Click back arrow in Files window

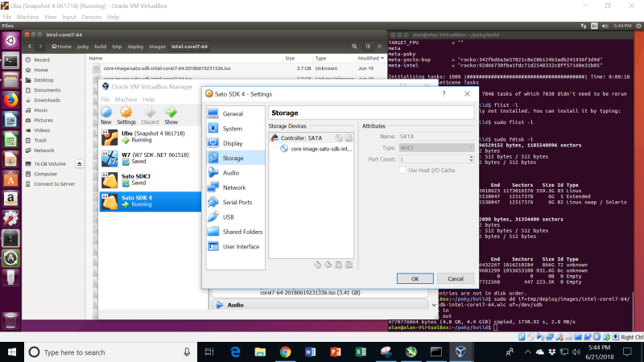click(x=30, y=47)
